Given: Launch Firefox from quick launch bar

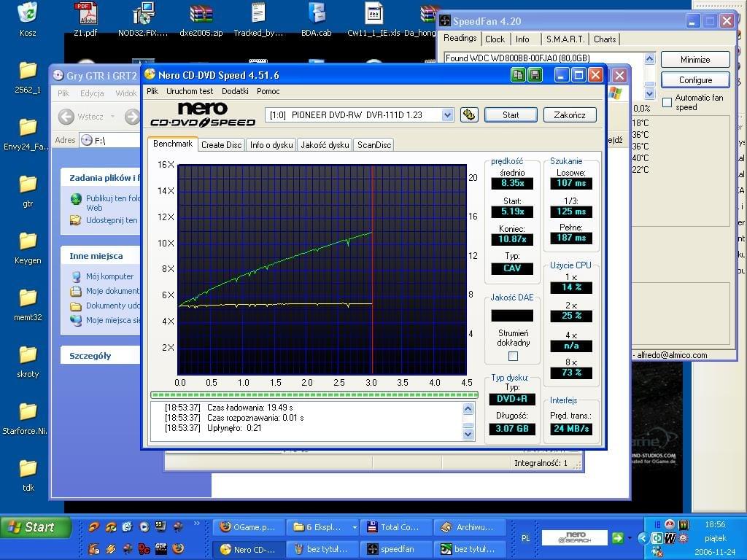Looking at the screenshot, I should click(178, 548).
